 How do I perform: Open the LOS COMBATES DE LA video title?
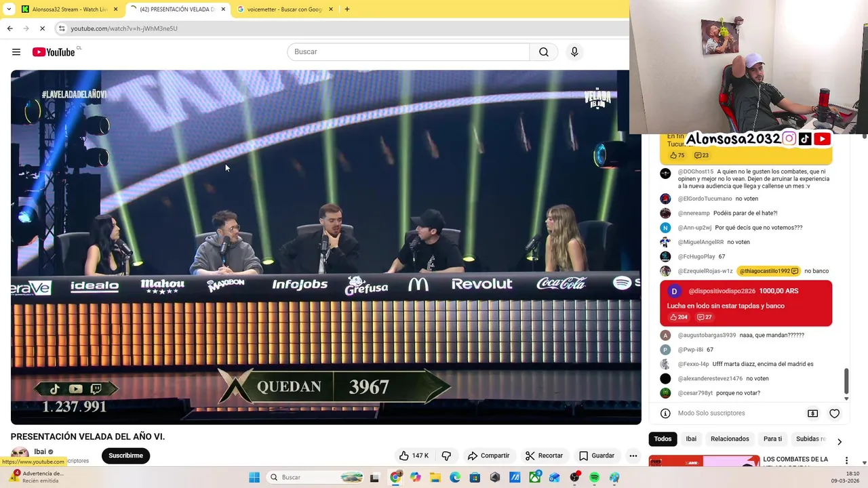tap(795, 460)
